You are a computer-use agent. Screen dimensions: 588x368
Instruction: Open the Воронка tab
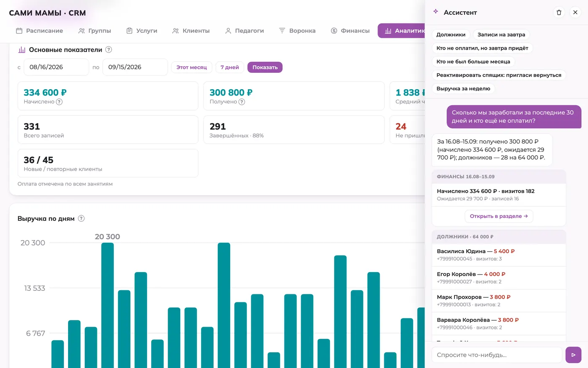tap(297, 31)
